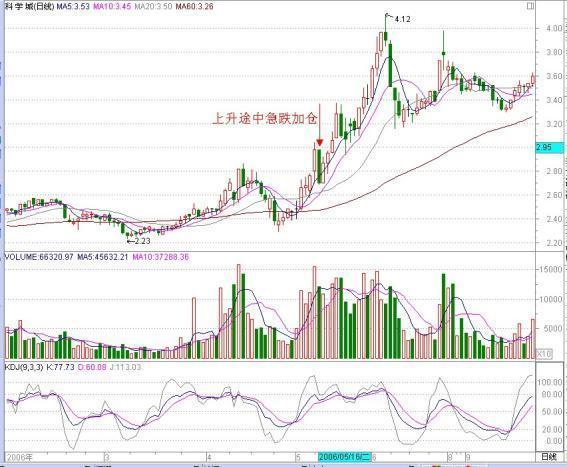This screenshot has width=567, height=467.
Task: Select the MA5:3.53 indicator label
Action: point(73,6)
